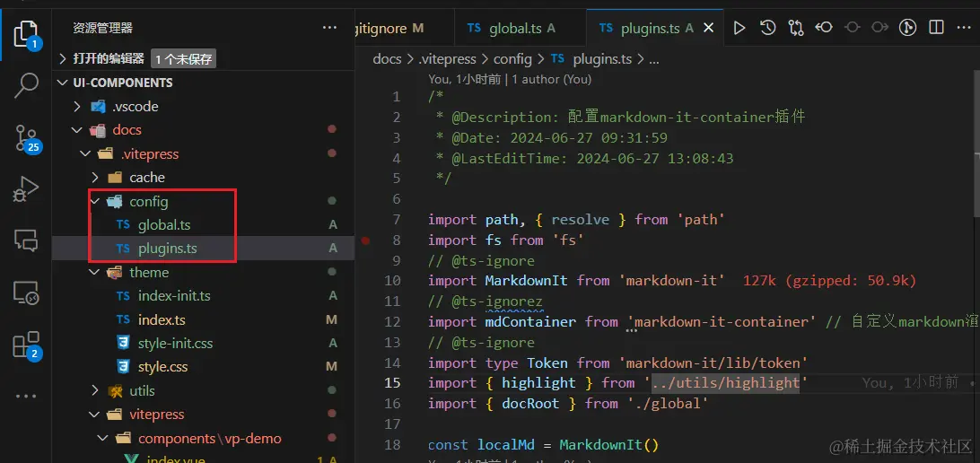
Task: Open Explorer panel more actions ellipsis
Action: 329,28
